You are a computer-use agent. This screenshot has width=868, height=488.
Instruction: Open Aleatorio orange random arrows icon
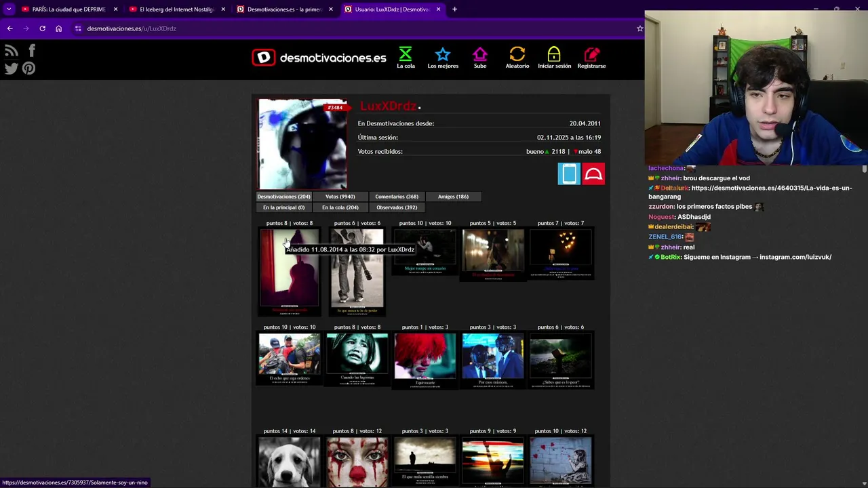517,58
